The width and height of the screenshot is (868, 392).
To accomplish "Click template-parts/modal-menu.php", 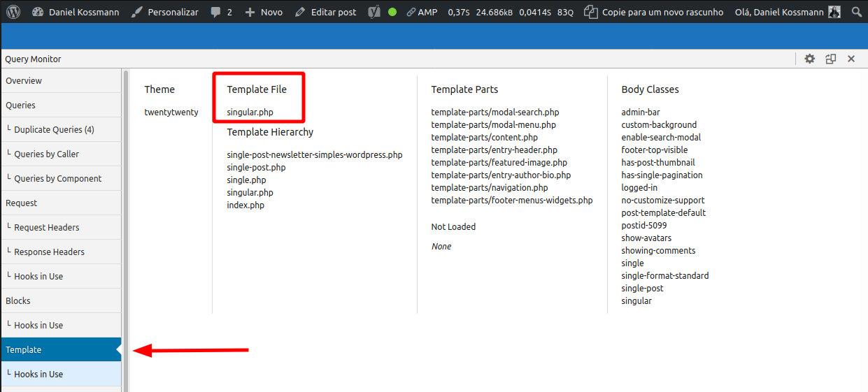I will [494, 125].
